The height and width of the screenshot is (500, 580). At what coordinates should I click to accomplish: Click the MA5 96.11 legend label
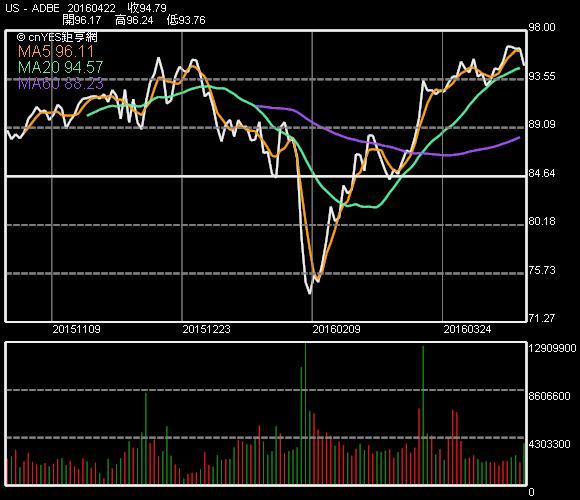(x=56, y=51)
